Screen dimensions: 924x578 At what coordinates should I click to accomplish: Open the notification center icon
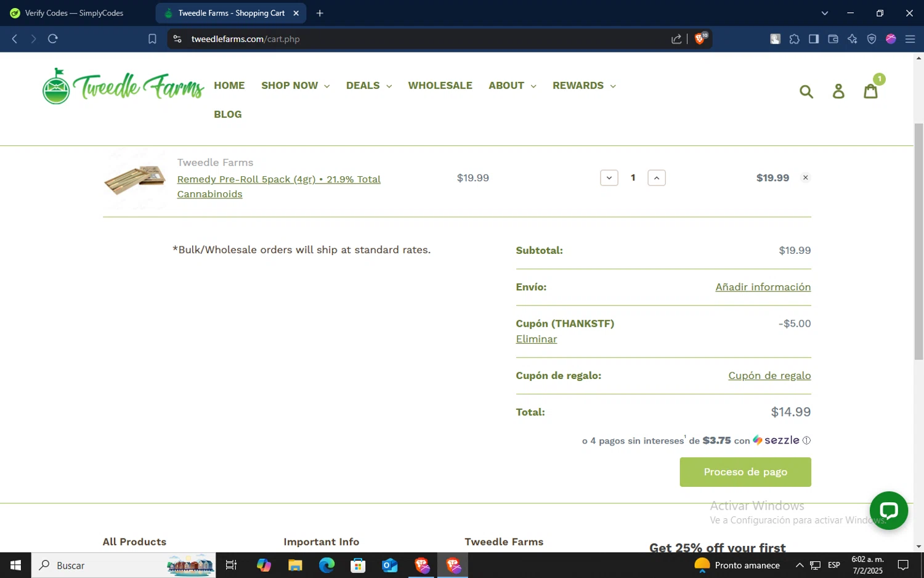903,565
